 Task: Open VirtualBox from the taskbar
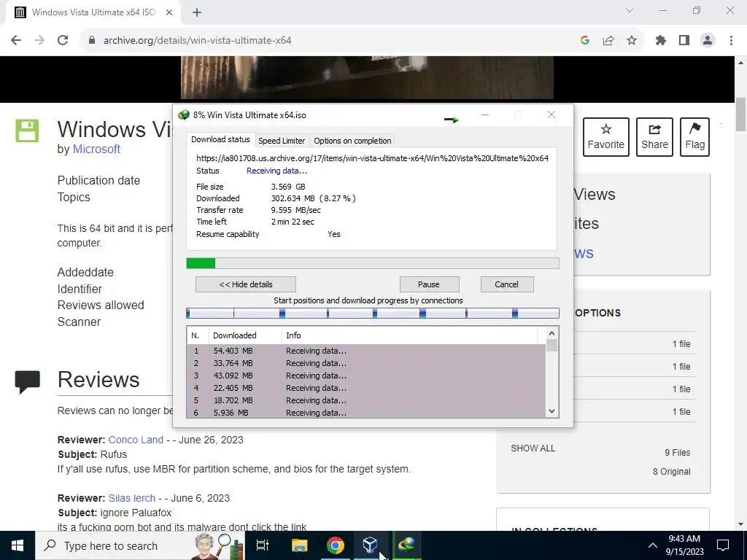point(370,545)
